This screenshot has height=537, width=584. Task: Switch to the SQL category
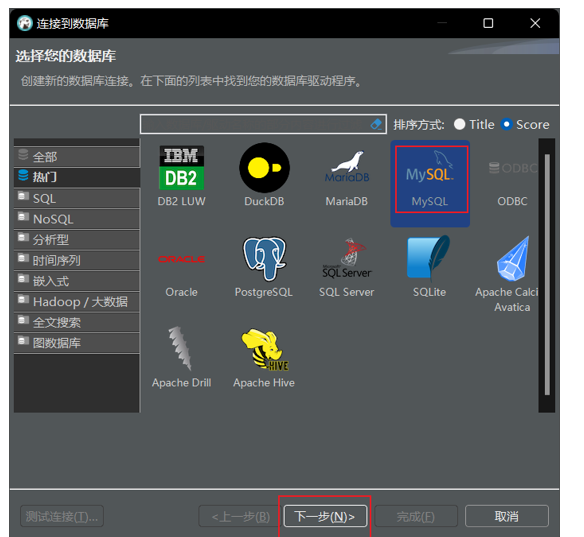77,198
